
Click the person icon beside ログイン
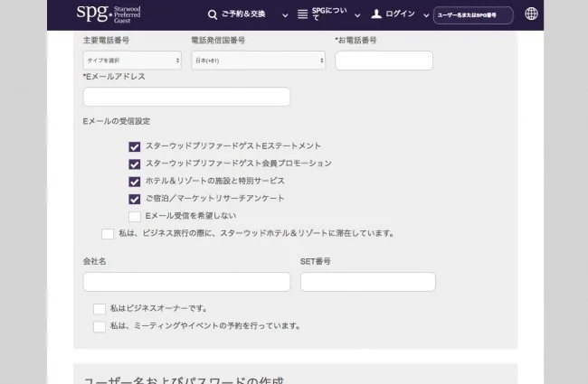point(375,14)
